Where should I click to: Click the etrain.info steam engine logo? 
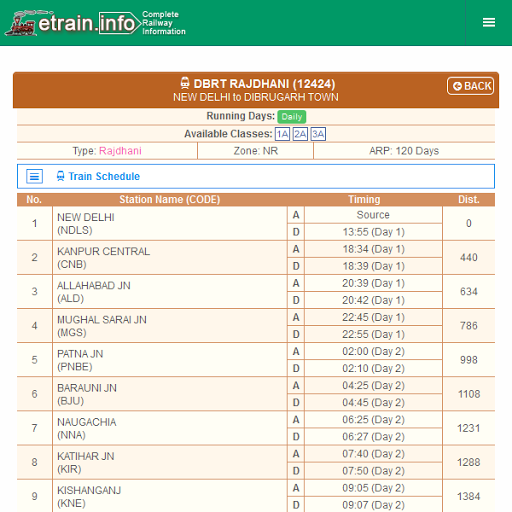pyautogui.click(x=20, y=23)
